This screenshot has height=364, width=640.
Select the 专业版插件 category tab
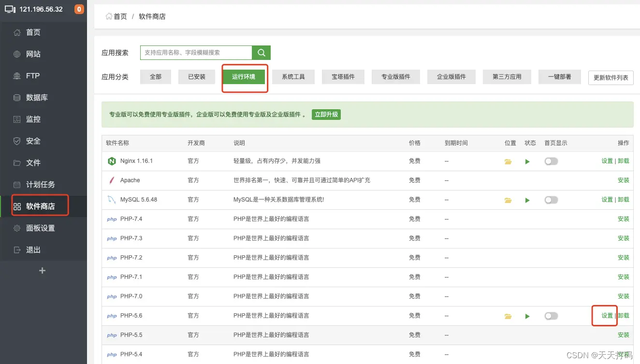[x=396, y=77]
